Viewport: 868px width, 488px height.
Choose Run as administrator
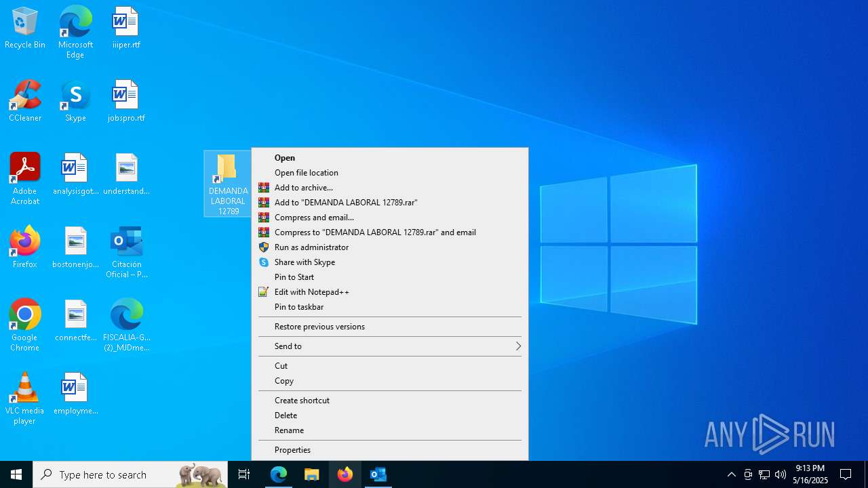390,247
